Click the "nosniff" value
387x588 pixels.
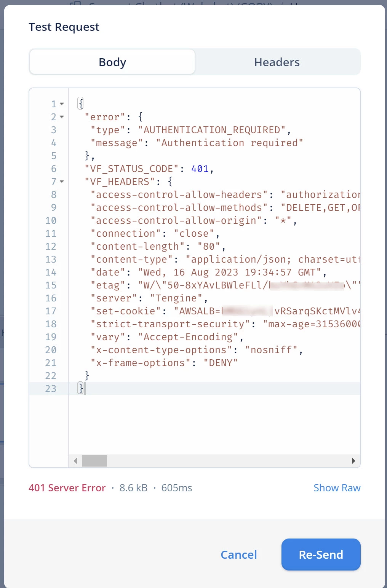pyautogui.click(x=271, y=350)
